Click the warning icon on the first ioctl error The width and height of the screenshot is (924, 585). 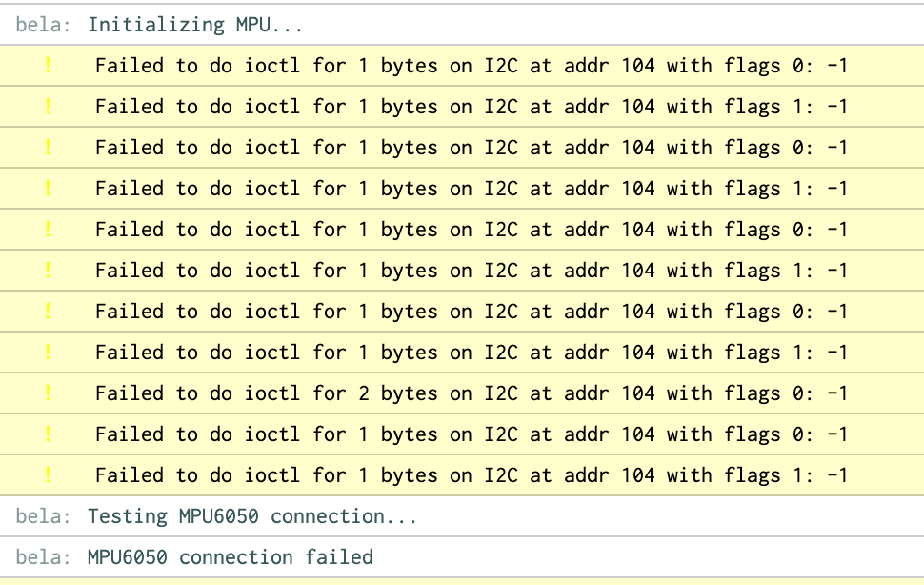[x=48, y=66]
